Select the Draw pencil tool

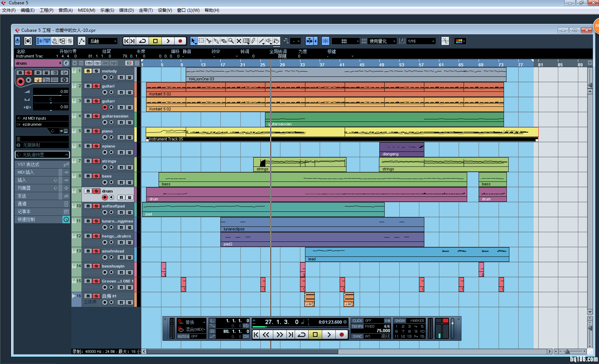(254, 41)
